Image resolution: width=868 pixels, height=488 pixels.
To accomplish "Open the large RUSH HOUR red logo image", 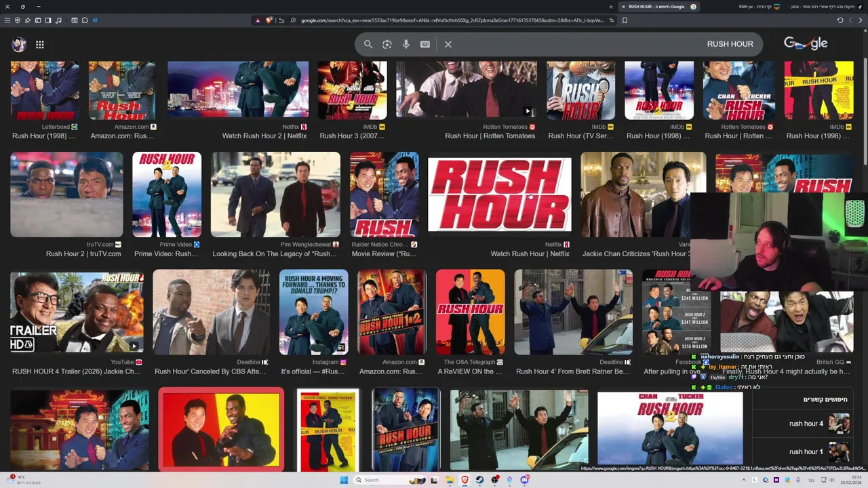I will pos(500,195).
